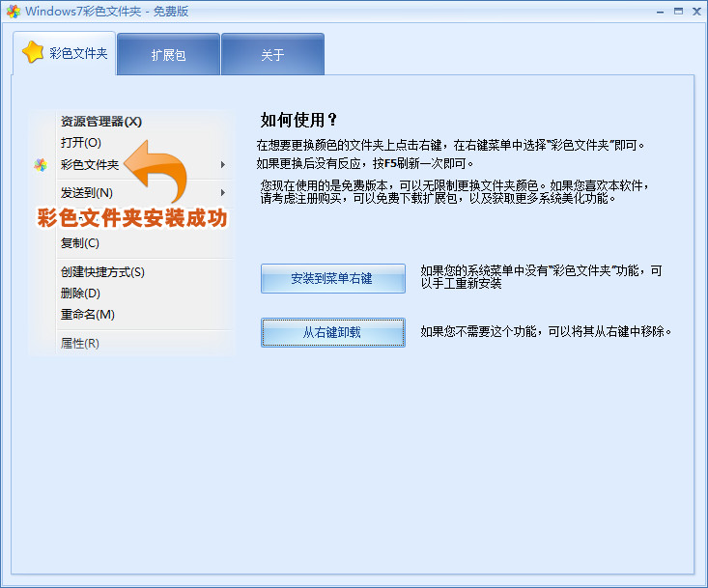Open the 关于 tab
This screenshot has height=588, width=708.
pos(272,54)
